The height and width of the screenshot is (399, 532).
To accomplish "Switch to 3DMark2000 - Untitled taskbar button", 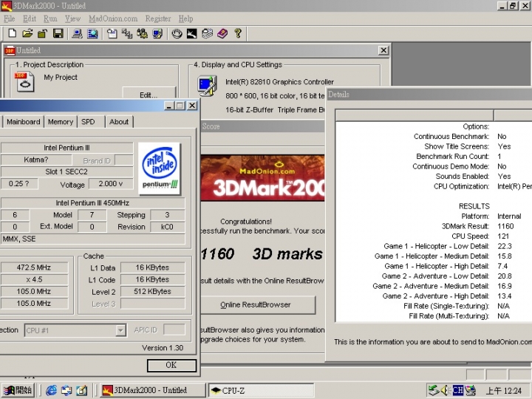I will pos(153,390).
